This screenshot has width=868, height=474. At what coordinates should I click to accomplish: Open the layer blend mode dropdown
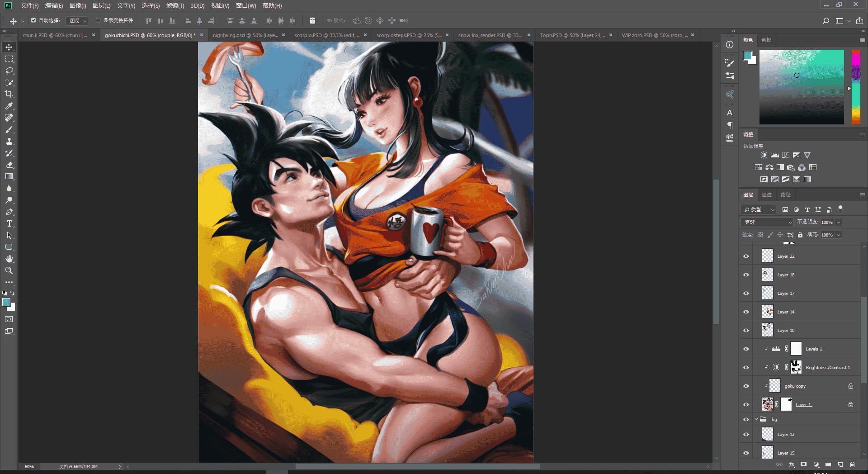point(767,222)
